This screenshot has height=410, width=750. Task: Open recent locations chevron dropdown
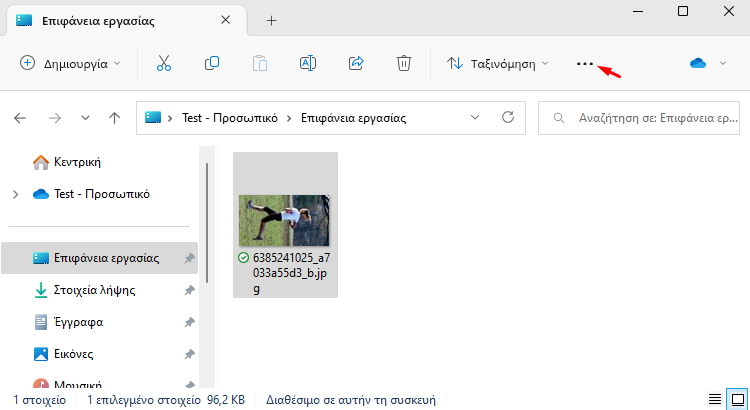click(85, 118)
